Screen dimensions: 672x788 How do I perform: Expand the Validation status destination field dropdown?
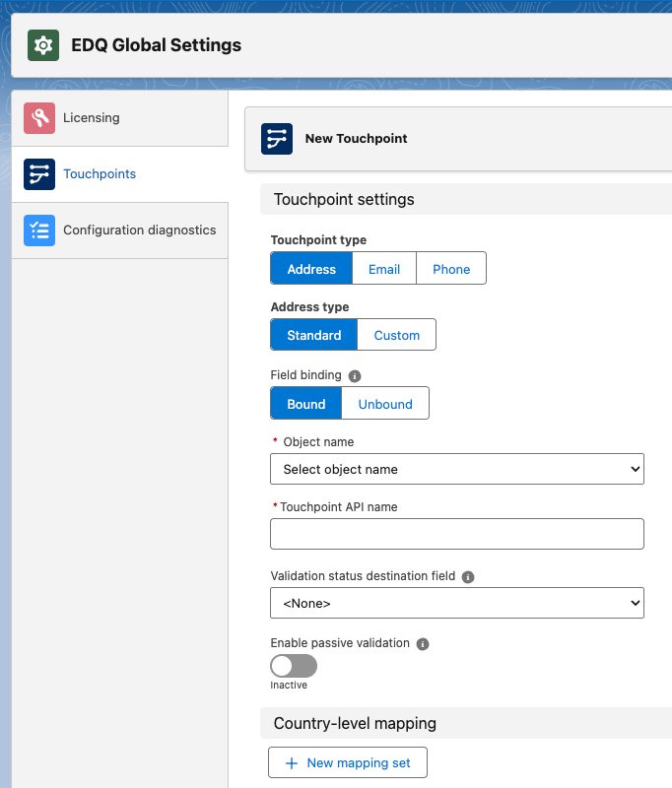456,603
